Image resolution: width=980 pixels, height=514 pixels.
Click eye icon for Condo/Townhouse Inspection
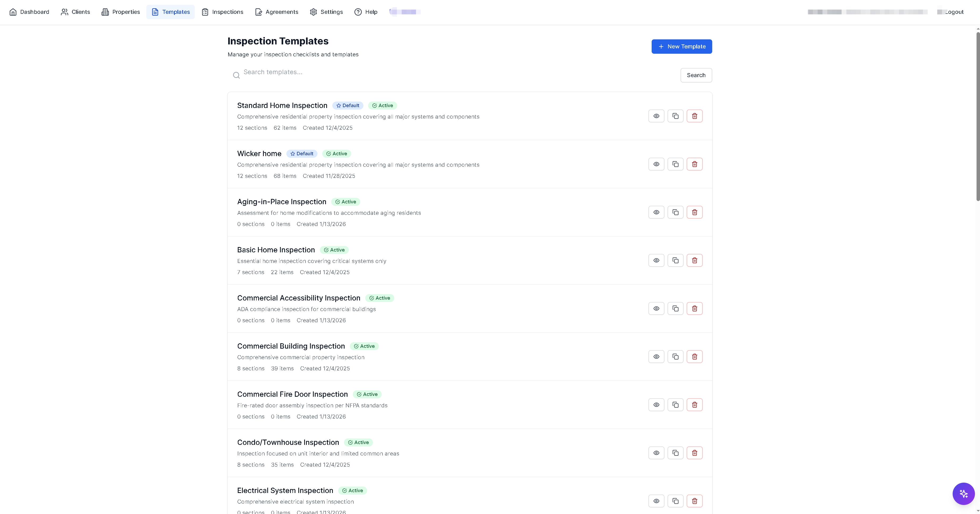pos(656,453)
